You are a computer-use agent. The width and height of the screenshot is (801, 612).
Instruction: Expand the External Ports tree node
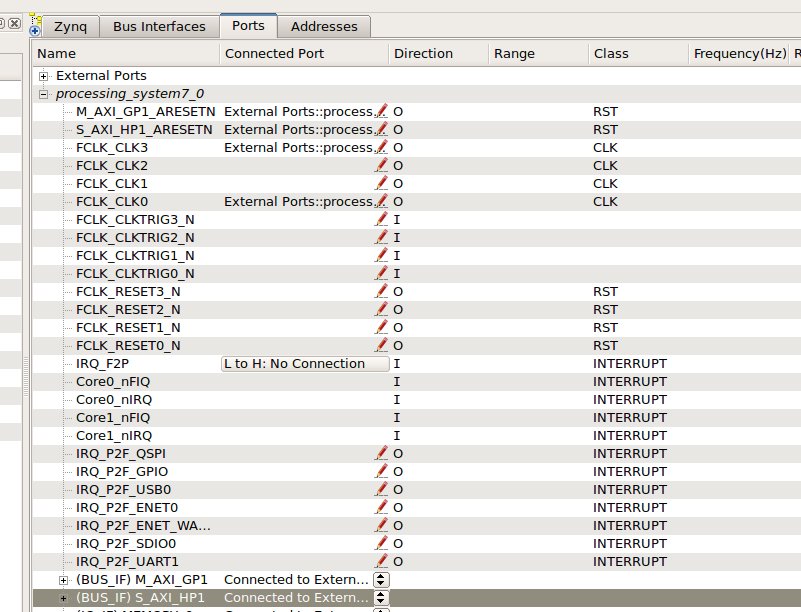coord(44,76)
